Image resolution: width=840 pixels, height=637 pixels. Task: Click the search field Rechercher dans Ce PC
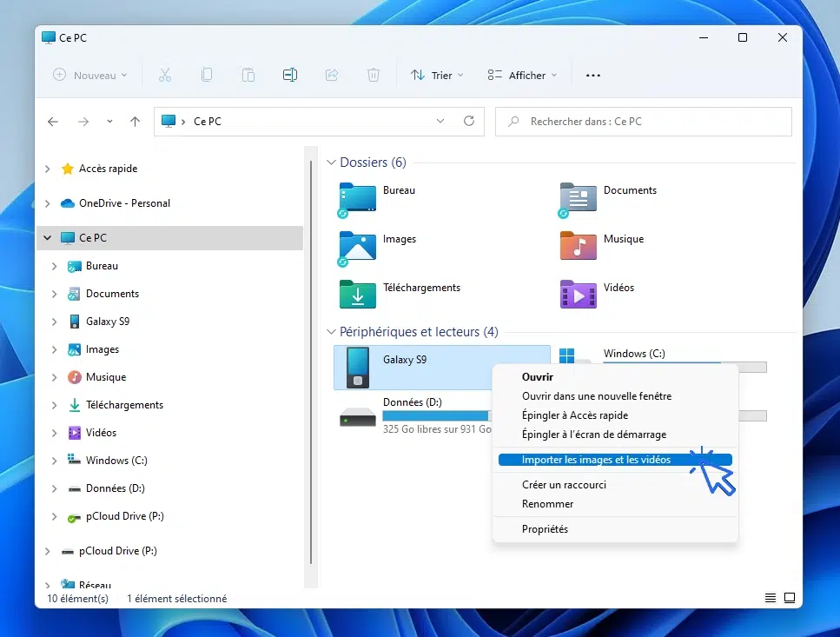pos(643,122)
